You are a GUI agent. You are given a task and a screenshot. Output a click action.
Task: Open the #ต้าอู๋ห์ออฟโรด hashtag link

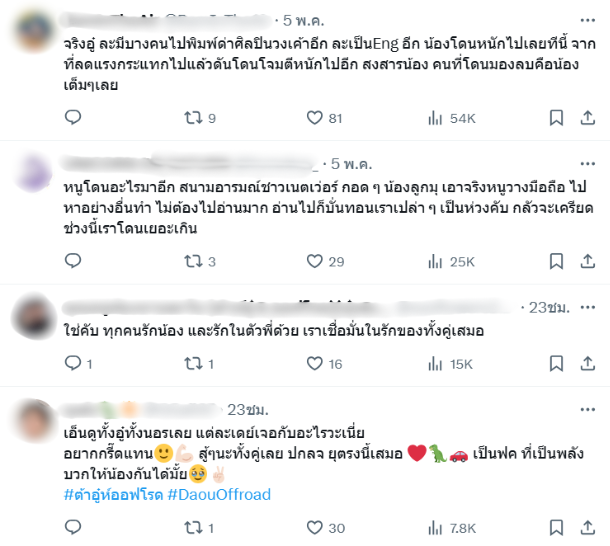[113, 495]
